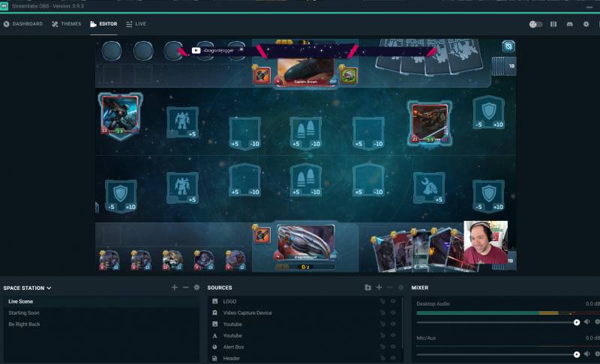Screen dimensions: 600x364
Task: Select the Live Scene entry
Action: 101,301
